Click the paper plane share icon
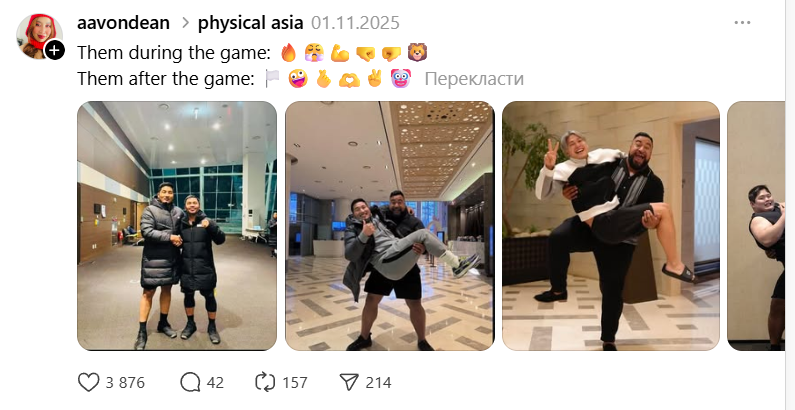Screen dimensions: 795x410 point(349,382)
